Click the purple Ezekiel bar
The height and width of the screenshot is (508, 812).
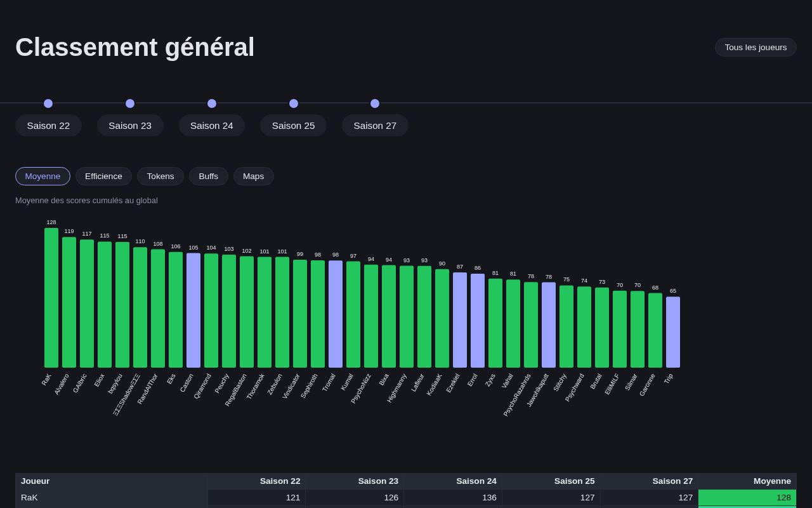coord(460,320)
